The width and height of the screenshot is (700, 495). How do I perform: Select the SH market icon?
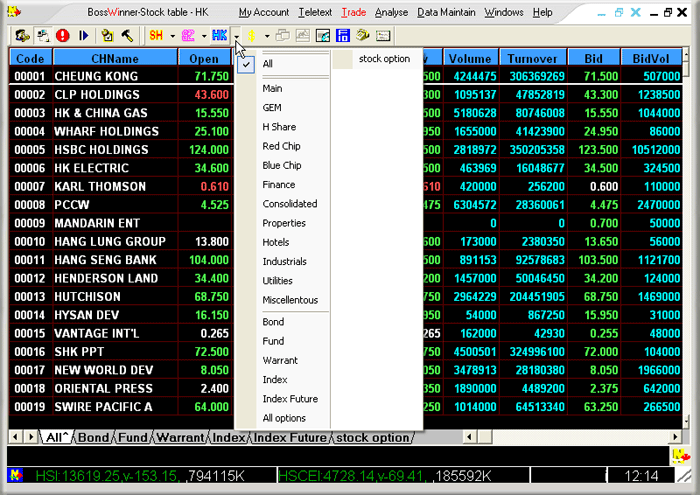click(156, 35)
